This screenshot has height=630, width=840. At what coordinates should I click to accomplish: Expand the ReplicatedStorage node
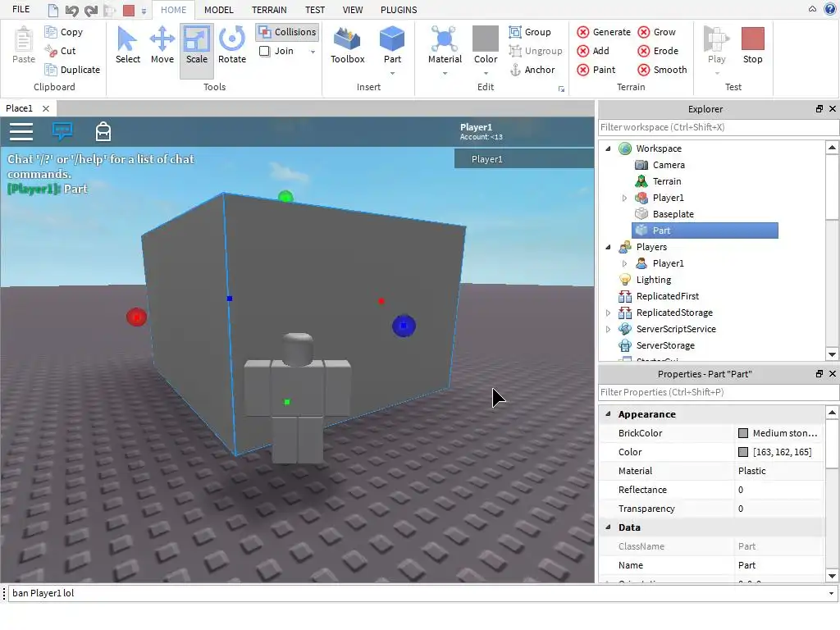(x=608, y=313)
